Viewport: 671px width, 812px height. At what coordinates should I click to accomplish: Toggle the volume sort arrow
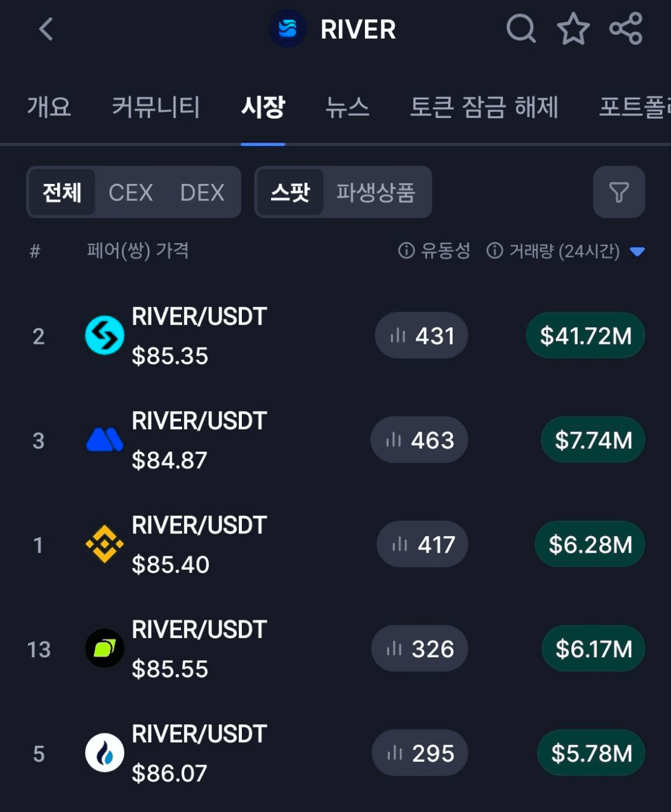coord(637,252)
